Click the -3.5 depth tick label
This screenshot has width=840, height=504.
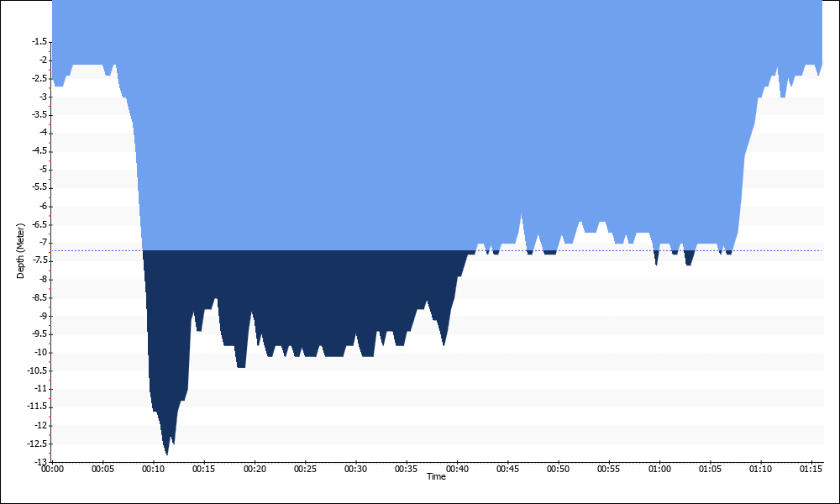(39, 114)
